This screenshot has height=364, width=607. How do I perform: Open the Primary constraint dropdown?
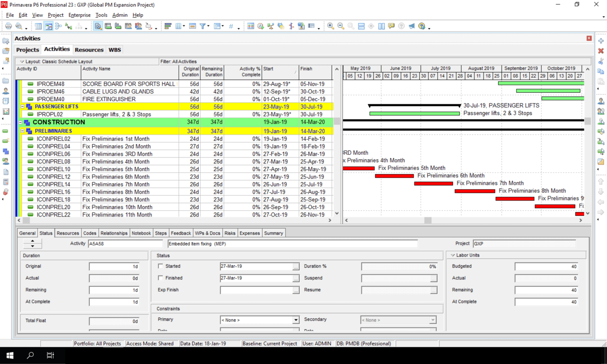(296, 320)
